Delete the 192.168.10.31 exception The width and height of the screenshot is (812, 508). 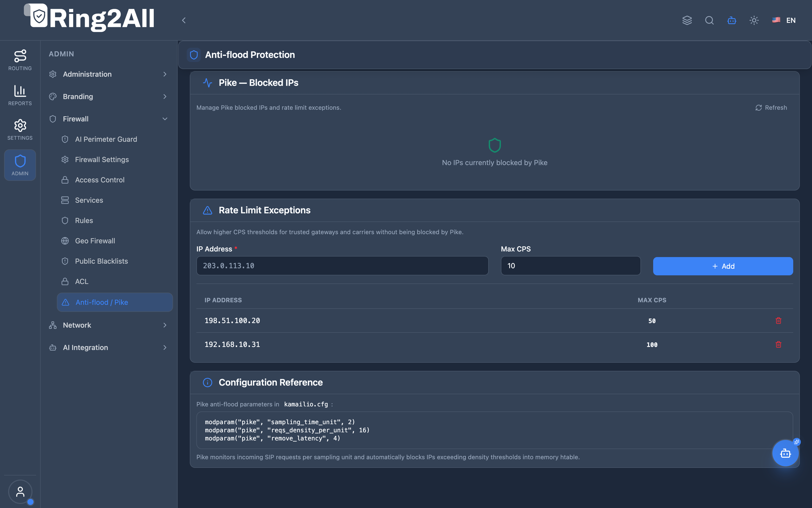[779, 344]
